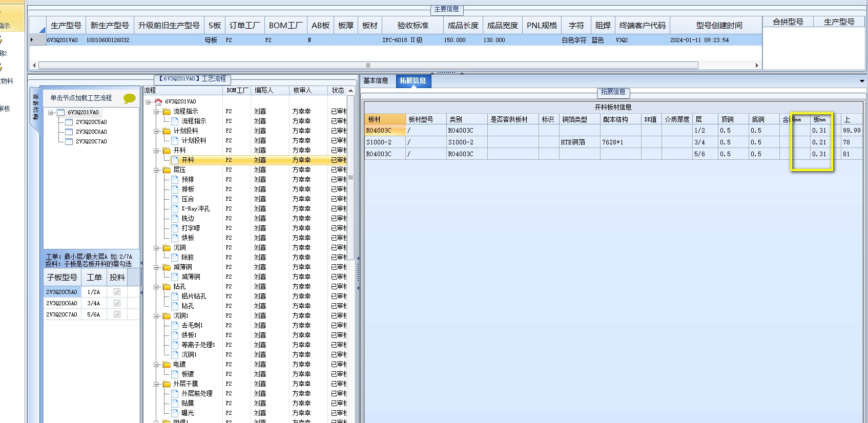Click the main info horizontal scrollbar thumb
This screenshot has height=423, width=868.
pyautogui.click(x=368, y=65)
